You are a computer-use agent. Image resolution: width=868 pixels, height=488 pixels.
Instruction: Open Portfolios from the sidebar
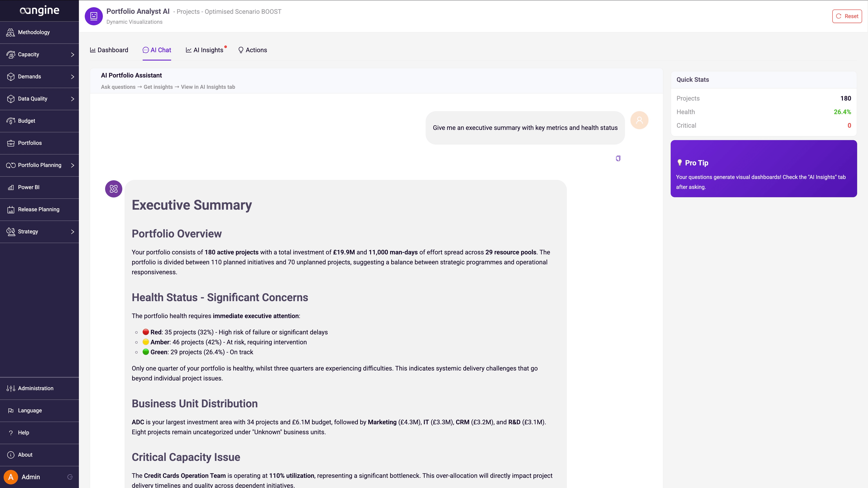coord(39,143)
